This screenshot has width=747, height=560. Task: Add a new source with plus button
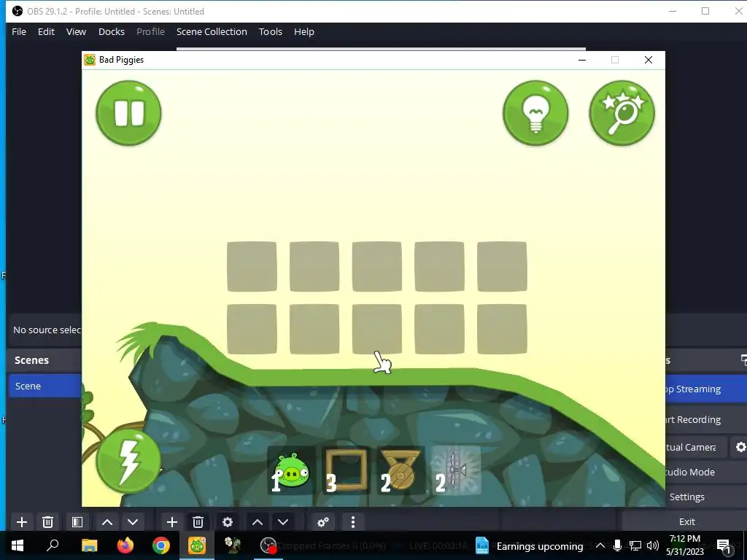172,522
